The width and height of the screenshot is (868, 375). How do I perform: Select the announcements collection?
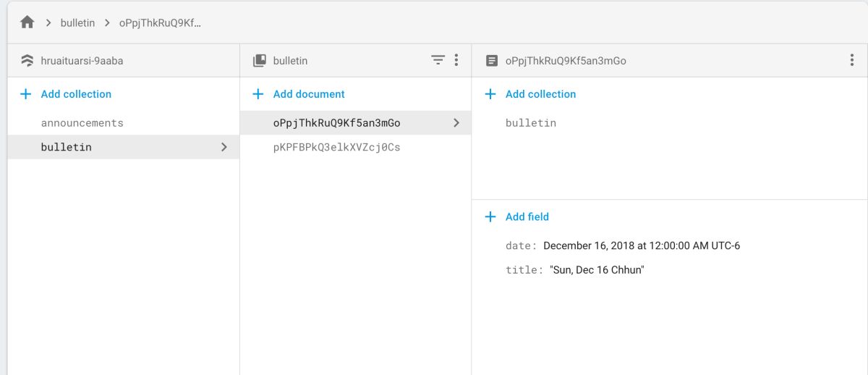coord(82,123)
